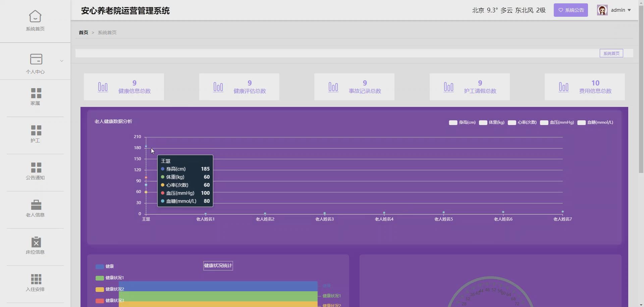Screen dimensions: 644x307
Task: Open the admin user dropdown arrow
Action: 629,10
